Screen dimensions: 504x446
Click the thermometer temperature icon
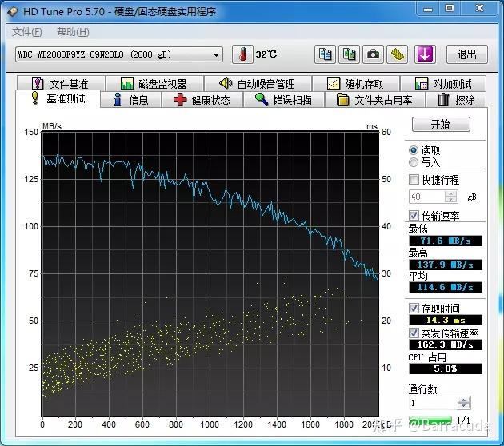tap(243, 54)
